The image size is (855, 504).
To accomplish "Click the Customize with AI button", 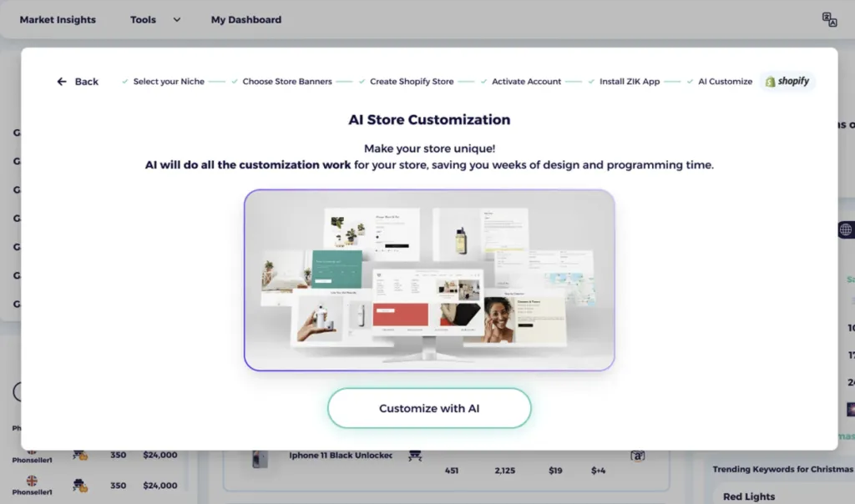I will 428,408.
